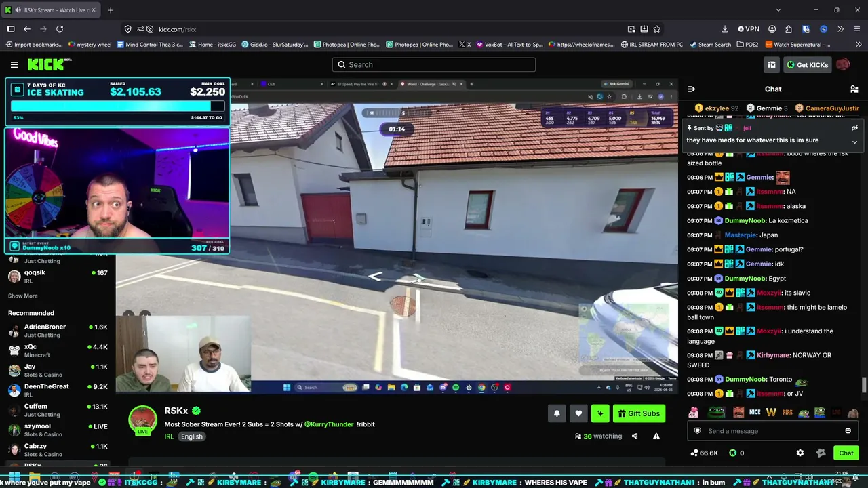This screenshot has width=868, height=488.
Task: Open the AdrienBroner recommended channel
Action: click(58, 331)
